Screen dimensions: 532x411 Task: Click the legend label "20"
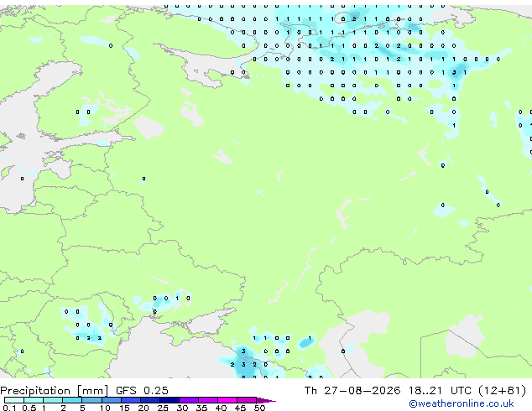pyautogui.click(x=143, y=408)
